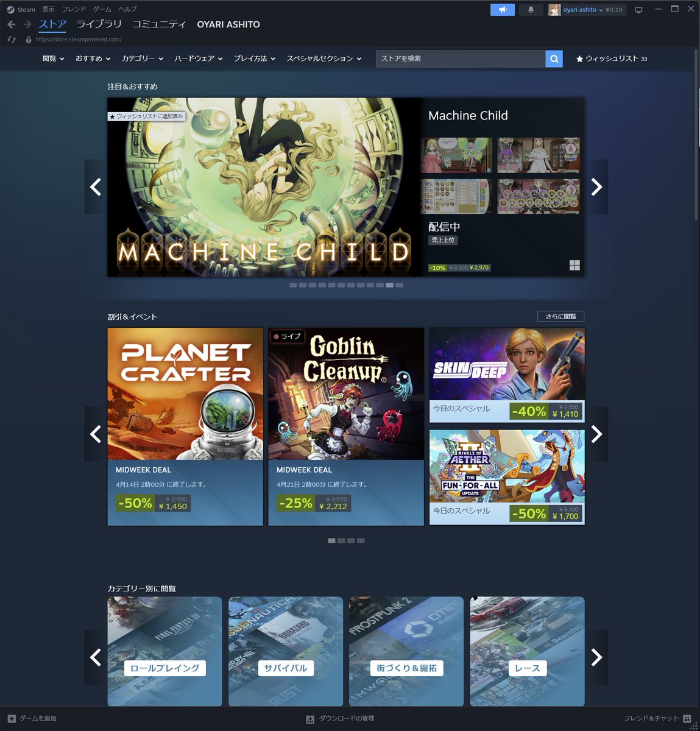Open the フレンド menu
The image size is (700, 731).
coord(74,9)
